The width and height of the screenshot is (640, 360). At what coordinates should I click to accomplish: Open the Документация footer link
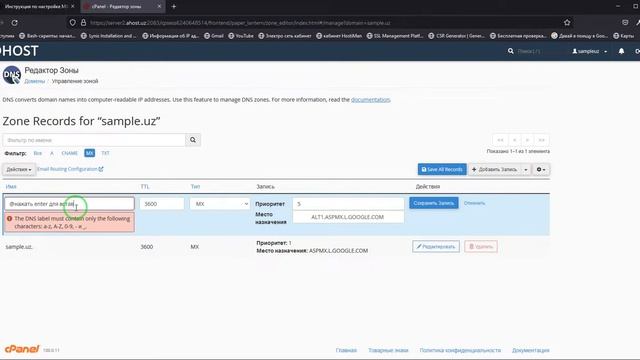pos(531,350)
